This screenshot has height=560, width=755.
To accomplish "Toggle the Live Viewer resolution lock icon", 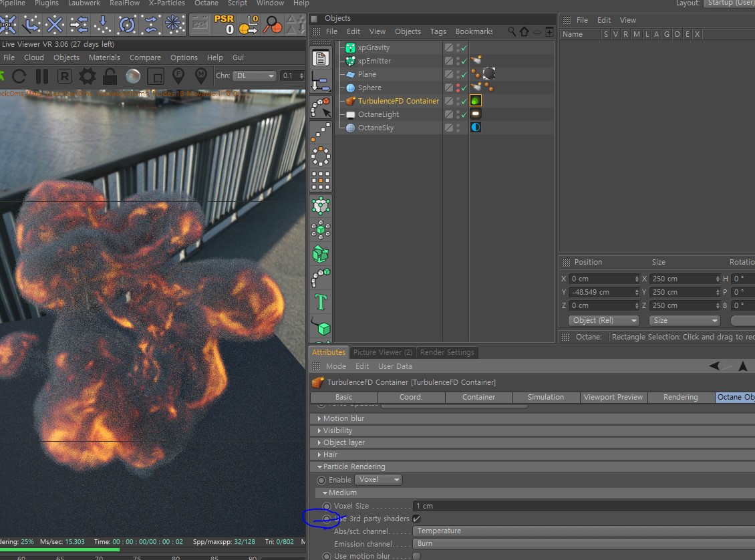I will [x=110, y=76].
